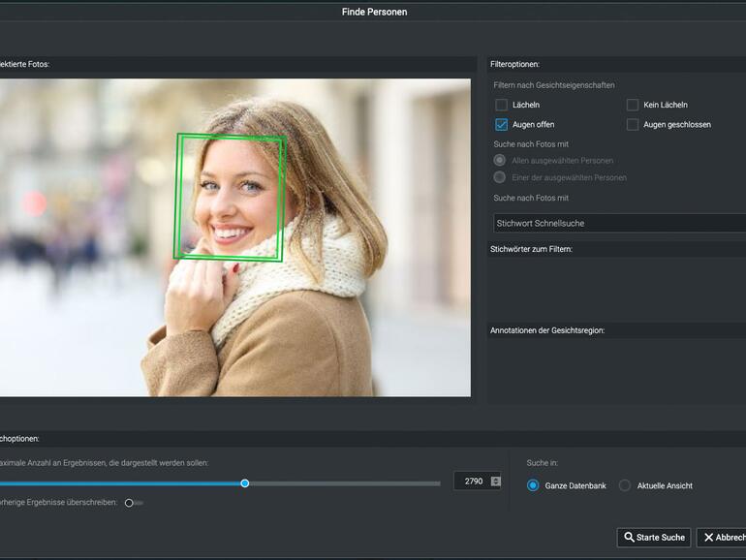This screenshot has width=746, height=560.
Task: Click into the 2790 results number field
Action: pos(473,482)
